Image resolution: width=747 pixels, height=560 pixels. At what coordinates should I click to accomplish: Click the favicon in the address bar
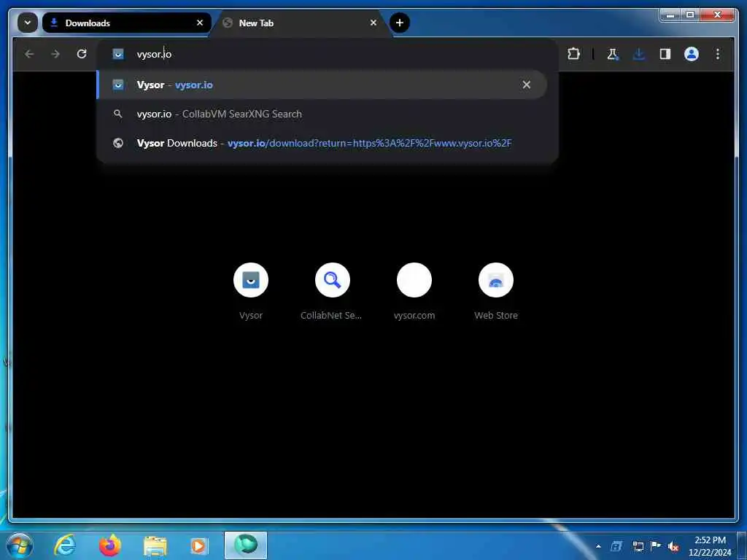tap(118, 54)
